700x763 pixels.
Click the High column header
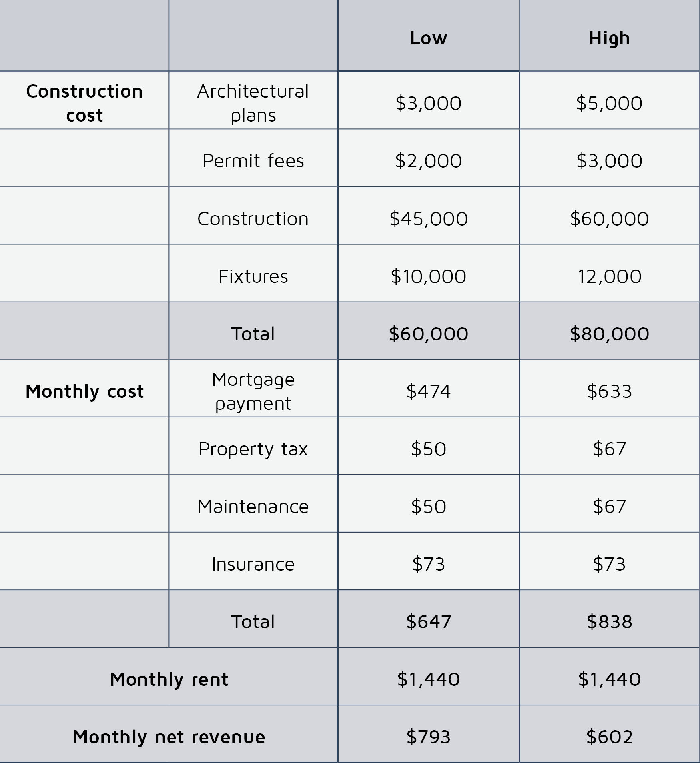609,38
